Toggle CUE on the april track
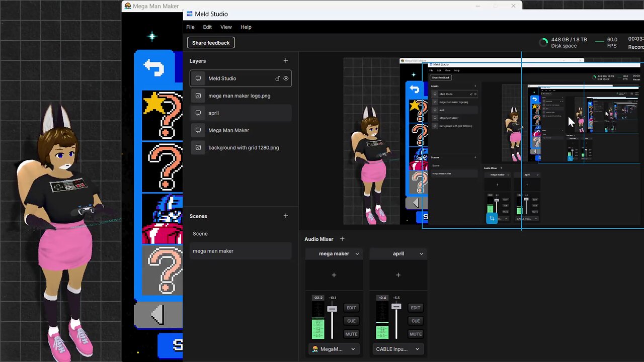Image resolution: width=644 pixels, height=362 pixels. pyautogui.click(x=416, y=321)
